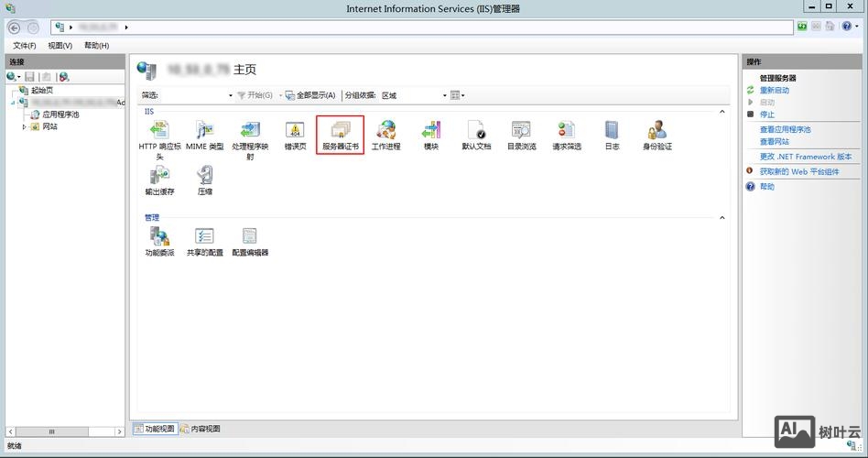The image size is (868, 458).
Task: Click scroll right arrow in connections pane
Action: pos(119,431)
